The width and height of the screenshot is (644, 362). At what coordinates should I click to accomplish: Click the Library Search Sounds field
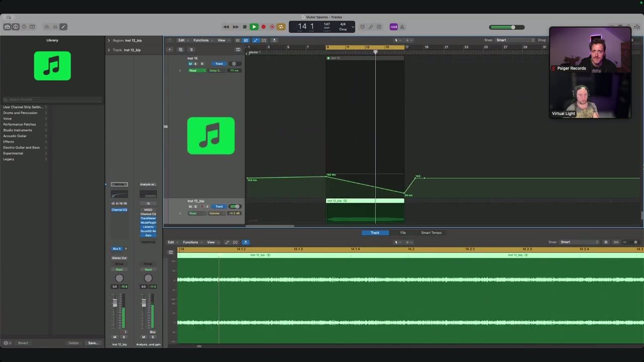(52, 100)
